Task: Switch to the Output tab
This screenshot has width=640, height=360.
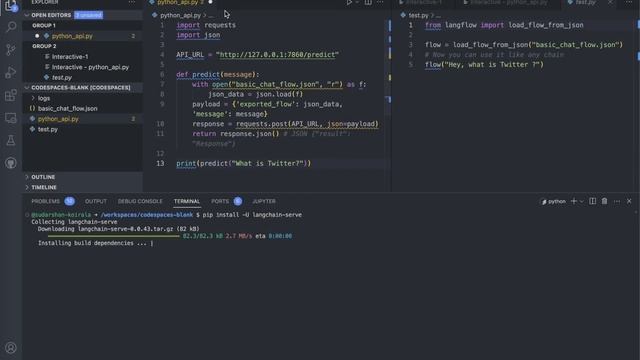Action: (96, 201)
